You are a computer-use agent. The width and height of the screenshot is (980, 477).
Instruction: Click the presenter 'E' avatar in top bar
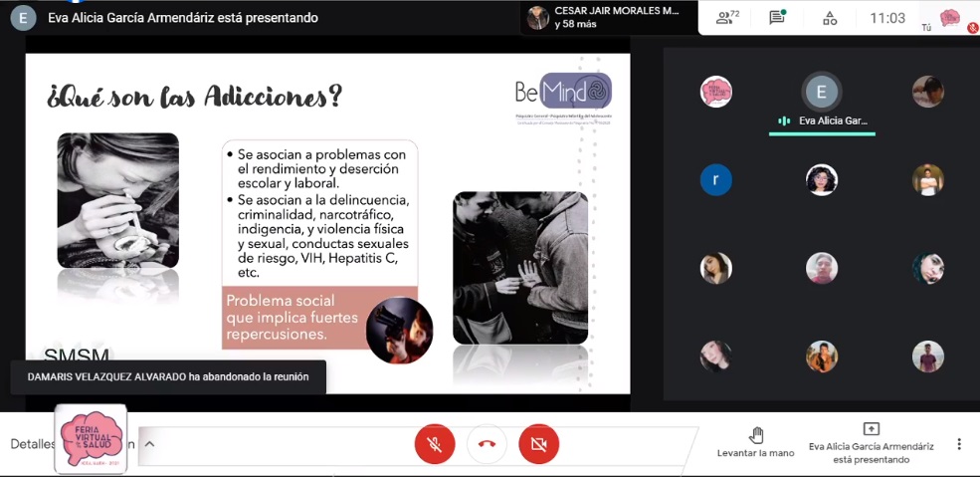click(24, 18)
